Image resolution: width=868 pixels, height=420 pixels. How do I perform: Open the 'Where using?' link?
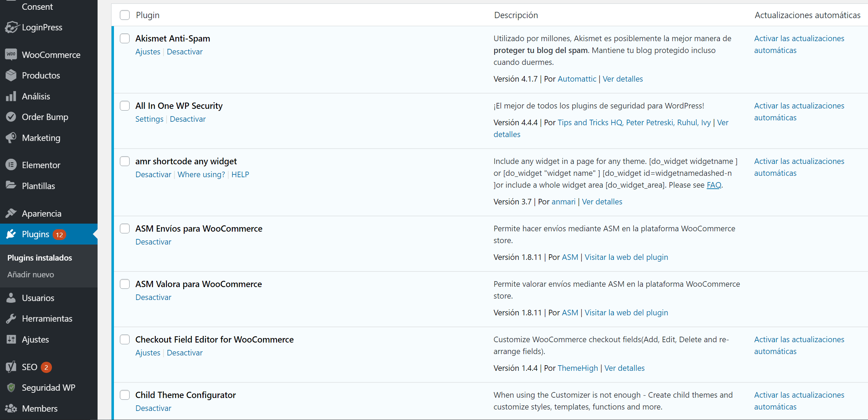tap(201, 174)
